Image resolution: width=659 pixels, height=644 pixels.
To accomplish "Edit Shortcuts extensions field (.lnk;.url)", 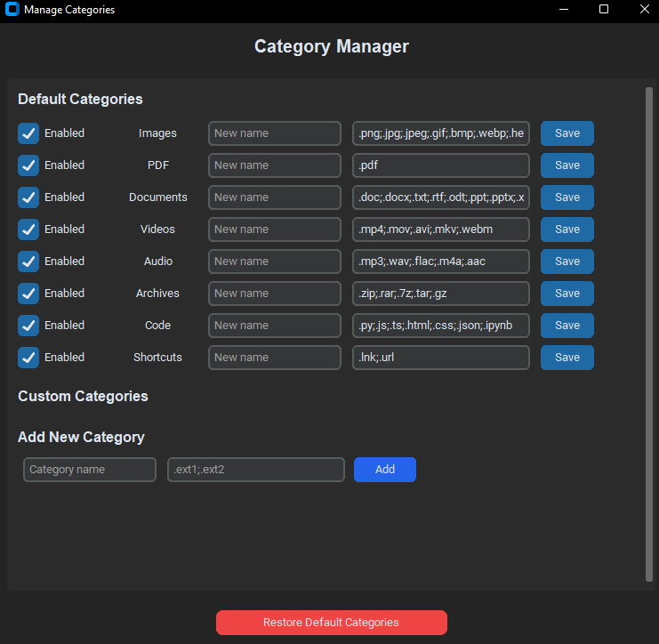I will point(441,357).
